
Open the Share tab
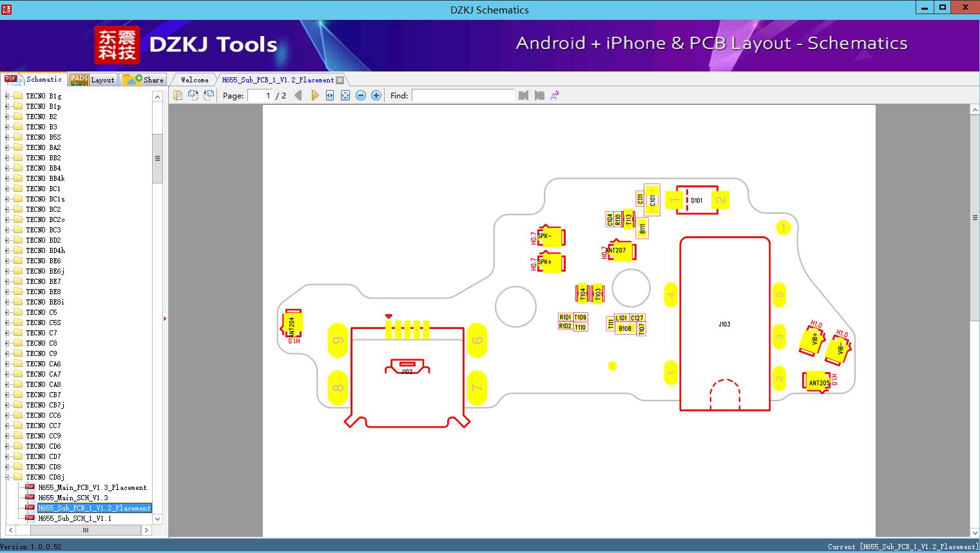coord(144,80)
